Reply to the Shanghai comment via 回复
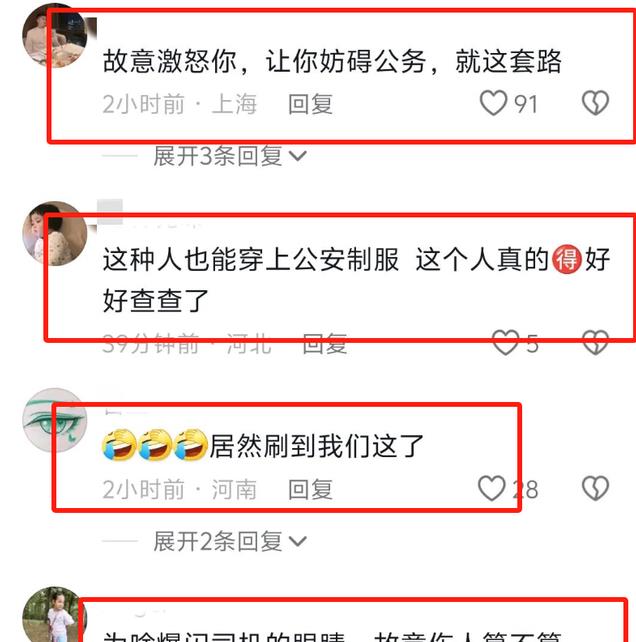The width and height of the screenshot is (636, 642). pyautogui.click(x=310, y=104)
